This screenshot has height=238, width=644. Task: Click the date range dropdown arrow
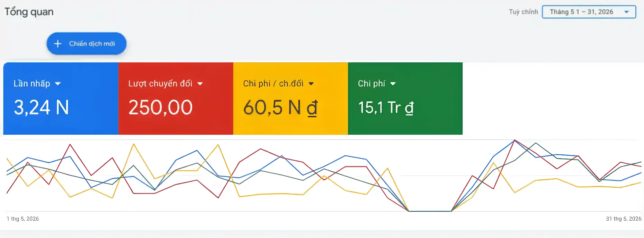(x=626, y=12)
